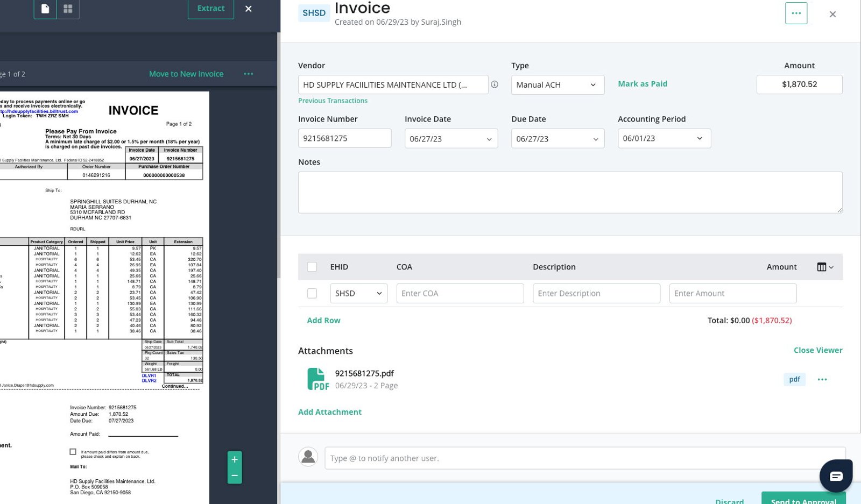Click the hdsupplyfacilities.billtrust.com link in PDF
The width and height of the screenshot is (861, 504).
(x=40, y=111)
